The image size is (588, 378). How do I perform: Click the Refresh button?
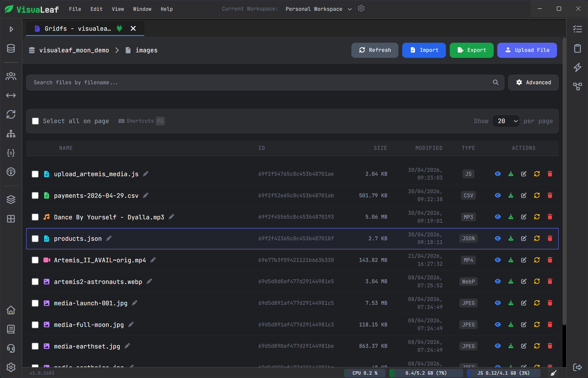tap(374, 50)
